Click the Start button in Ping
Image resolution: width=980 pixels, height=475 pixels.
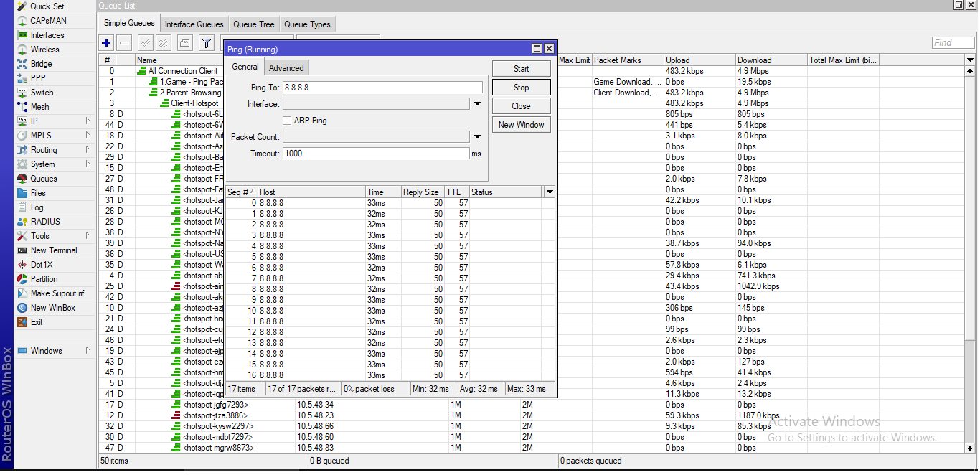[x=522, y=69]
